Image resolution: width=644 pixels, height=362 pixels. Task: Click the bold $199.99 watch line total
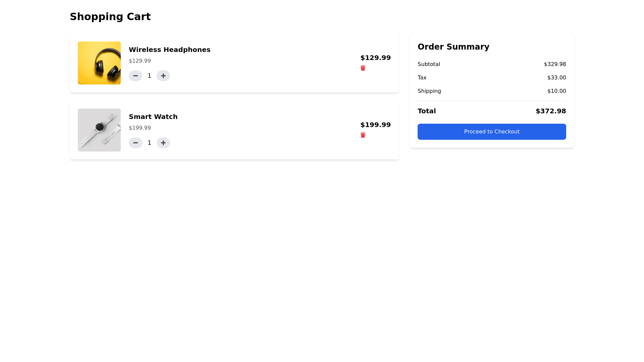pos(375,125)
